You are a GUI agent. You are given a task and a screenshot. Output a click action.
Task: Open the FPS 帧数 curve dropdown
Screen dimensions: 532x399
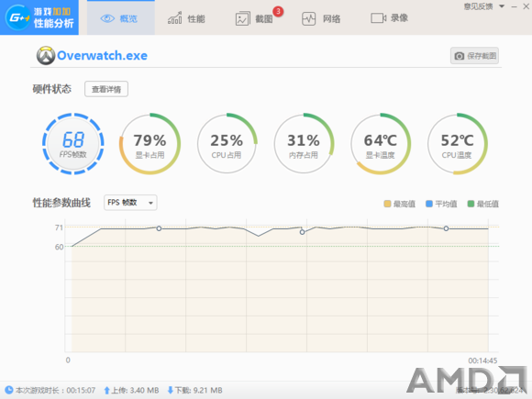130,203
